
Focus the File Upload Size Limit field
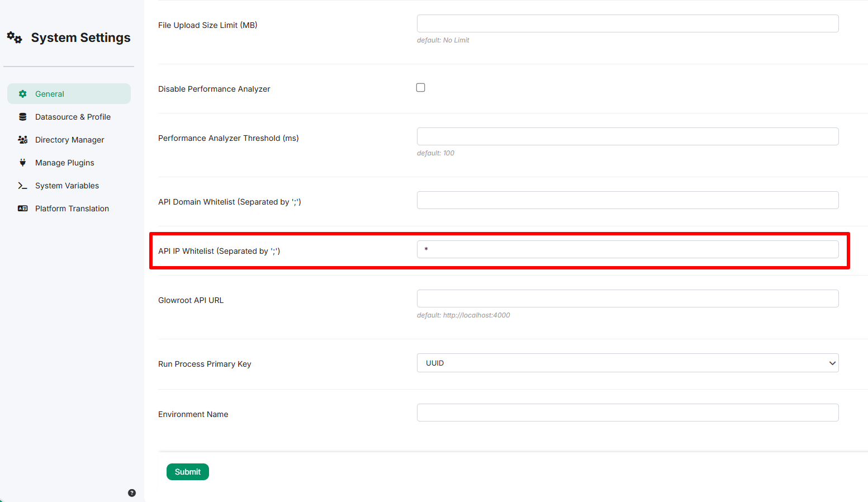pos(628,23)
